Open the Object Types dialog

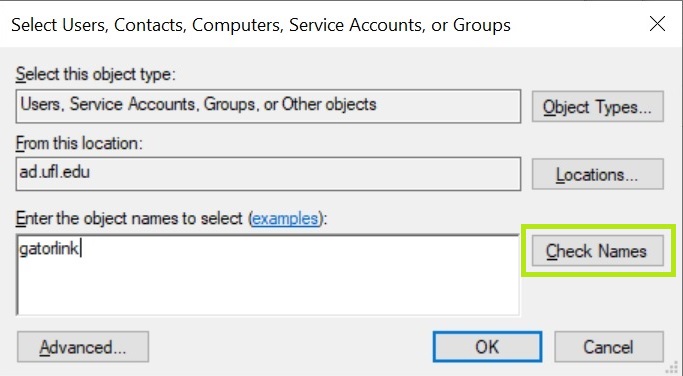pos(598,106)
